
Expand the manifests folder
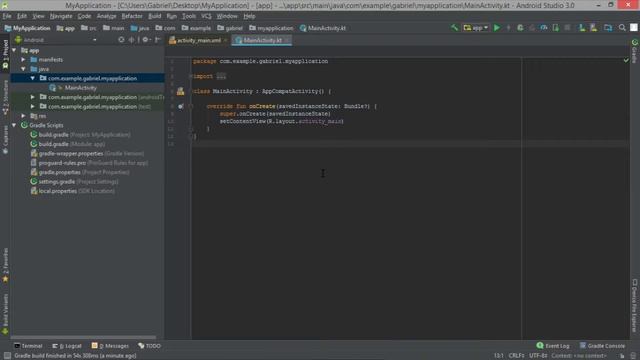23,60
